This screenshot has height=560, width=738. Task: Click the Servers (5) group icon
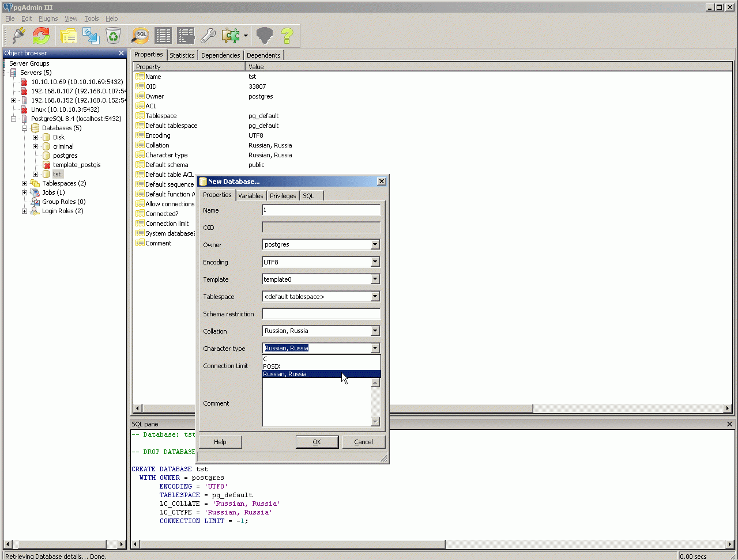point(13,73)
